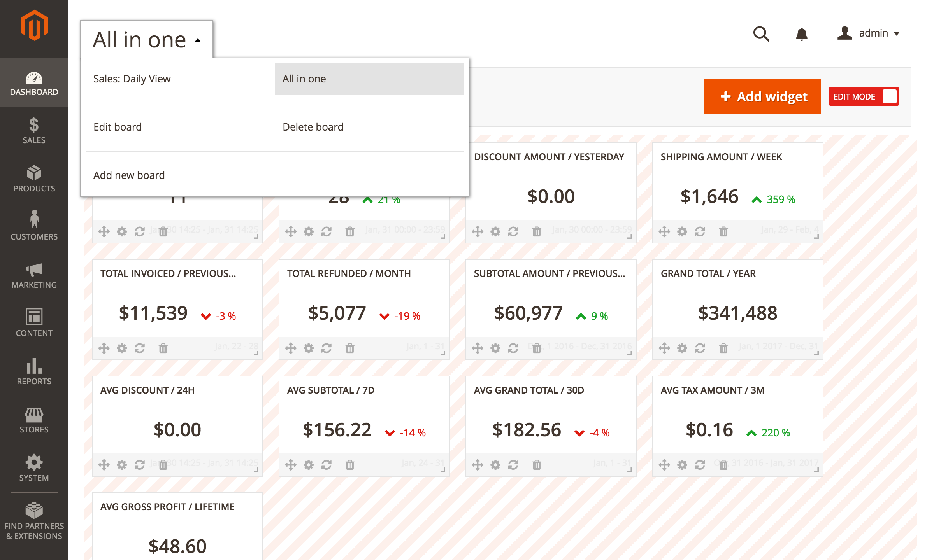Image resolution: width=934 pixels, height=560 pixels.
Task: Open the Magento admin home via logo
Action: (x=34, y=25)
